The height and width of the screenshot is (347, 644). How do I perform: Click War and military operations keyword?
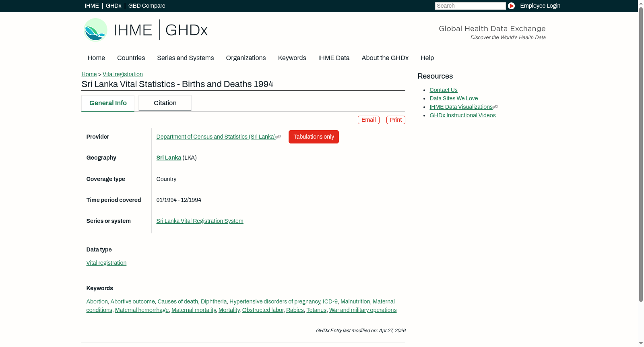pyautogui.click(x=363, y=310)
